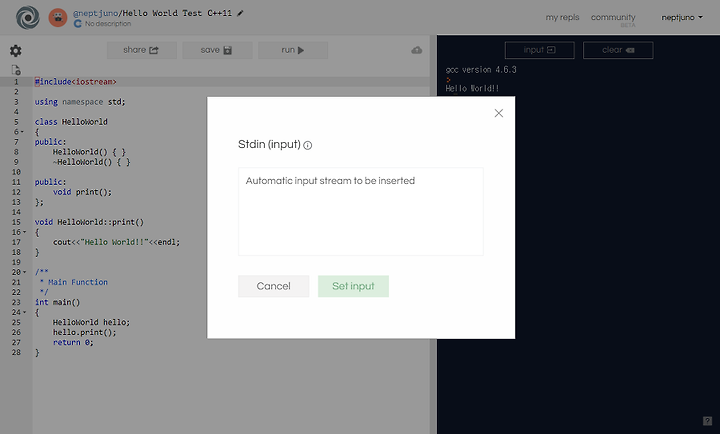This screenshot has height=434, width=720.
Task: Save the repl with the save button
Action: point(217,50)
